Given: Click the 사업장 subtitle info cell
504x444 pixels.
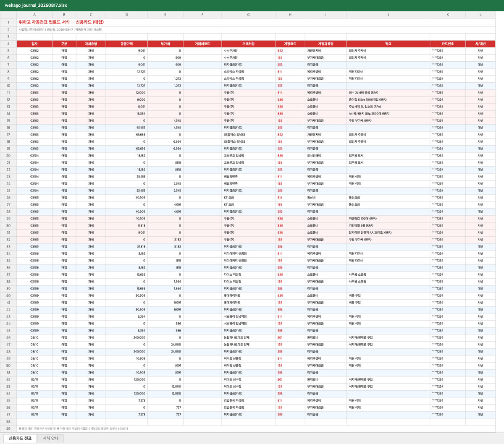Looking at the screenshot, I should (x=256, y=30).
